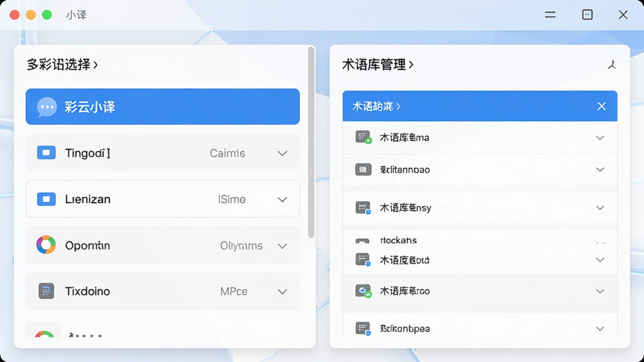
Task: Expand the 术语库rco row chevron
Action: coord(600,291)
